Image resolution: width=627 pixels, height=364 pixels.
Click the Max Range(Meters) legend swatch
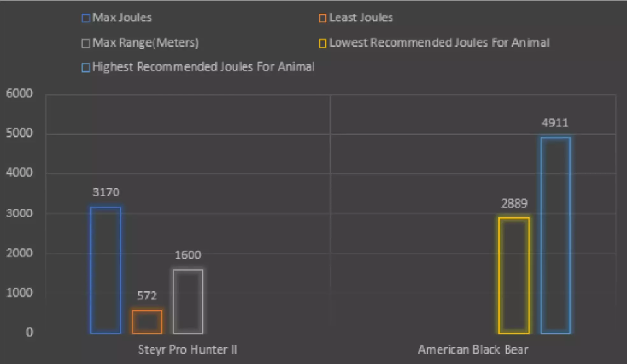coord(86,43)
